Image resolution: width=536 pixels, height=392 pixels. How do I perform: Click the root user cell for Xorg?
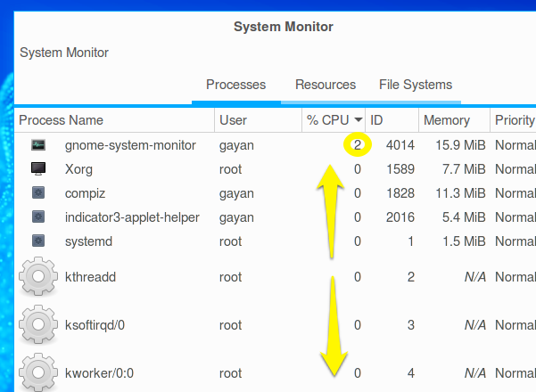pos(230,169)
